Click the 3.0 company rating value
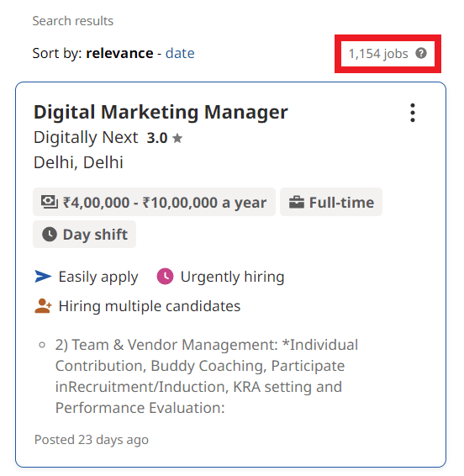464x476 pixels. tap(157, 138)
